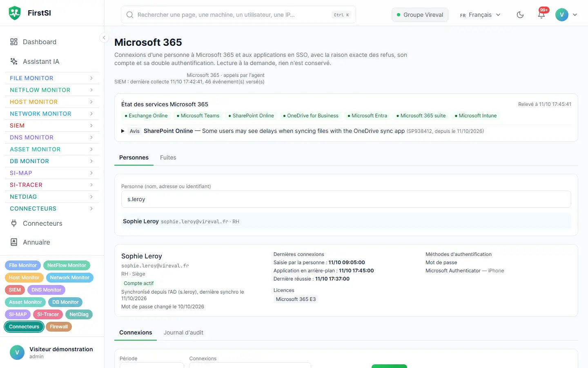Click the DNS Monitor pill
The image size is (588, 368).
coord(46,290)
